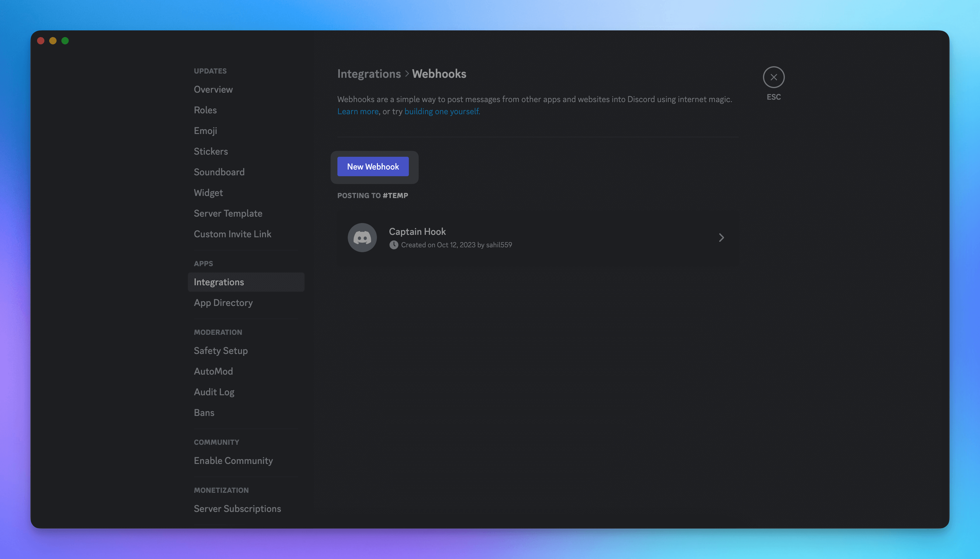
Task: Close settings with the ESC X icon
Action: 773,77
